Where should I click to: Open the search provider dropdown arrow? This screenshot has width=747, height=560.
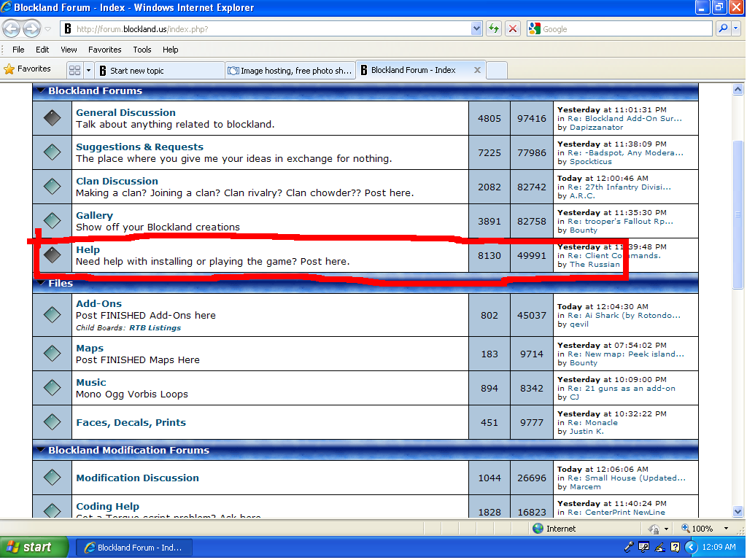(x=736, y=28)
